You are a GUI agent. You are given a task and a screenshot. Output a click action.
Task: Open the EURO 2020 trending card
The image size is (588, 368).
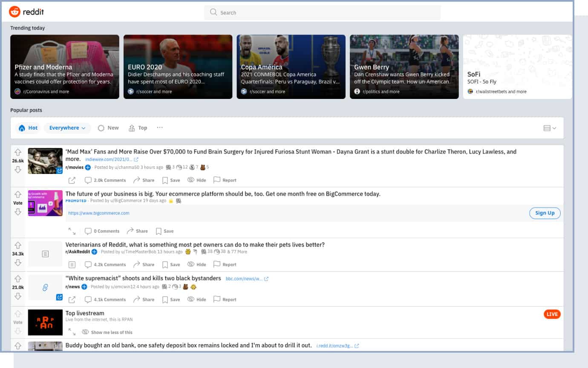pyautogui.click(x=178, y=67)
